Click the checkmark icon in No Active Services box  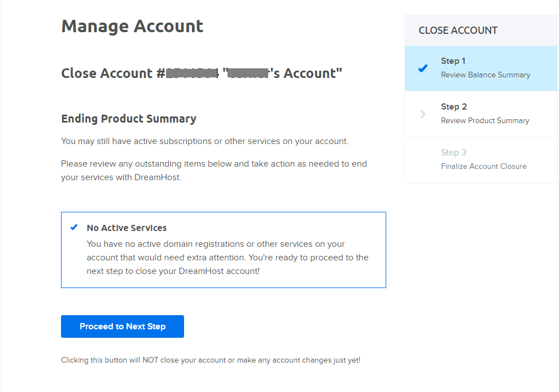74,228
